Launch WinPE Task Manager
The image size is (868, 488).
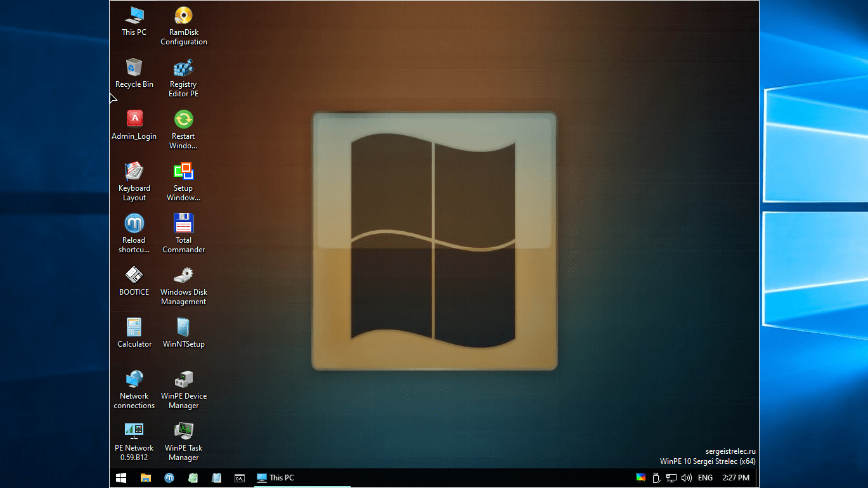pos(184,442)
